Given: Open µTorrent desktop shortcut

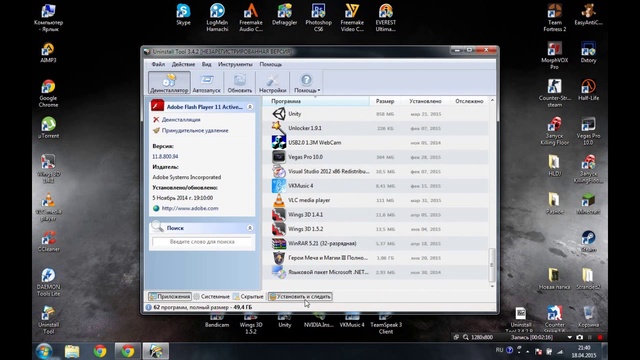Looking at the screenshot, I should tap(48, 128).
